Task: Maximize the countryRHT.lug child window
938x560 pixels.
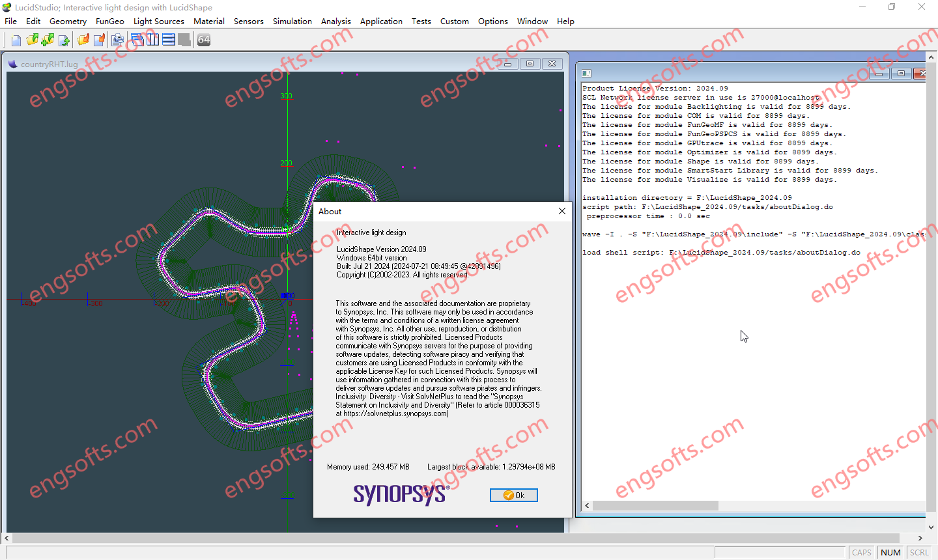Action: 530,64
